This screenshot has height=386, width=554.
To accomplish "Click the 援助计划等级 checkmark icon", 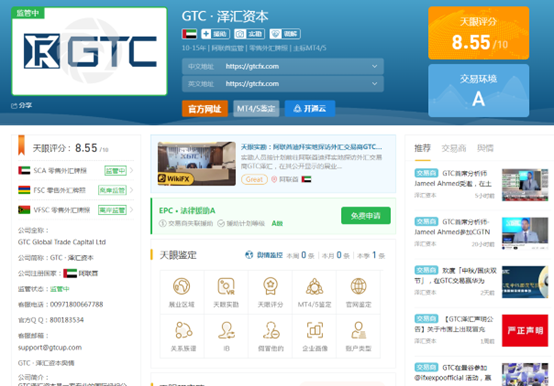I will click(x=221, y=223).
